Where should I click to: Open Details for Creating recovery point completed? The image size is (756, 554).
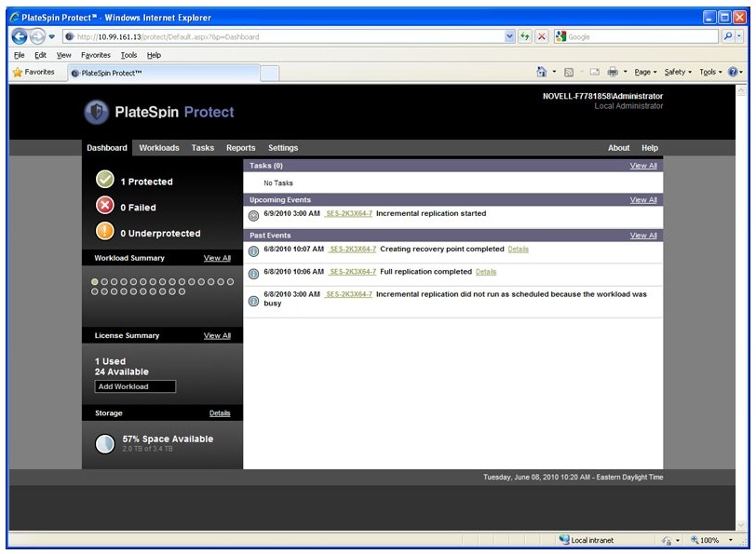pyautogui.click(x=519, y=250)
